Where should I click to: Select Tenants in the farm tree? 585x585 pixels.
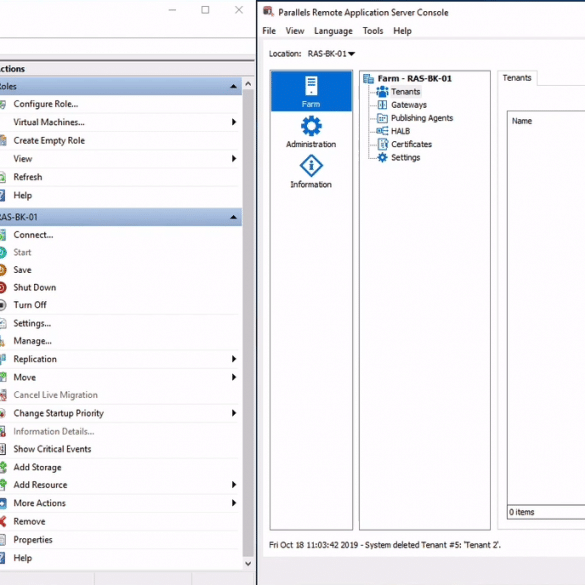(405, 92)
